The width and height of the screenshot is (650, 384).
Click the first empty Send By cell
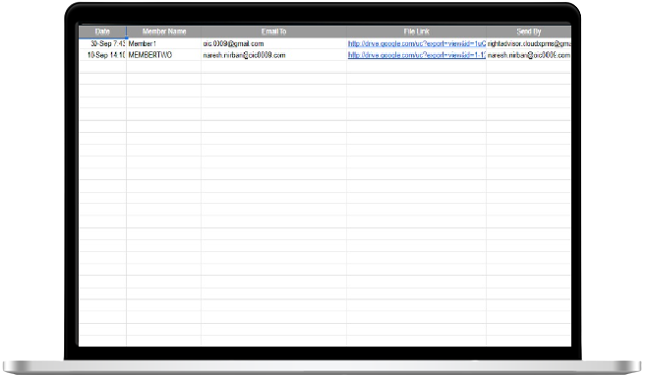tap(529, 67)
